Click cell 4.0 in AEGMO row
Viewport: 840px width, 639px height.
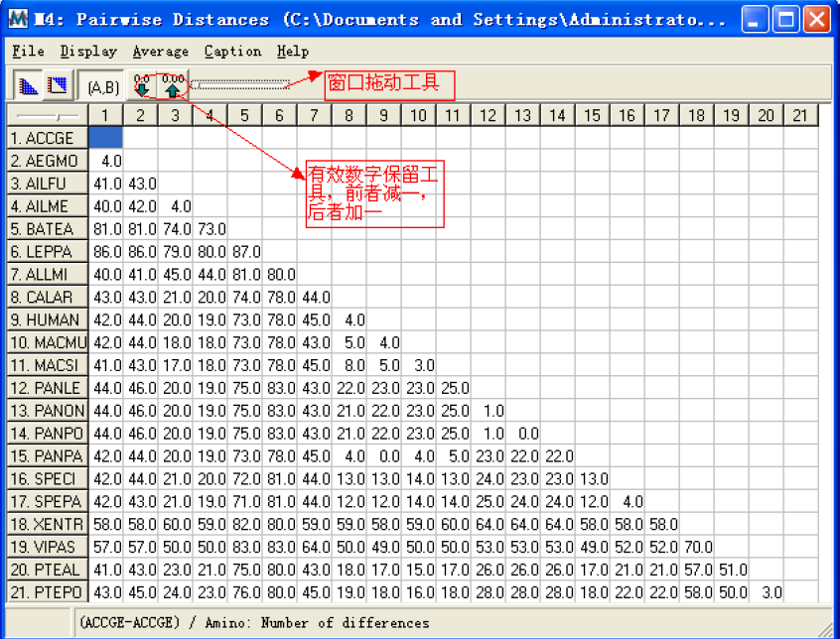point(105,161)
